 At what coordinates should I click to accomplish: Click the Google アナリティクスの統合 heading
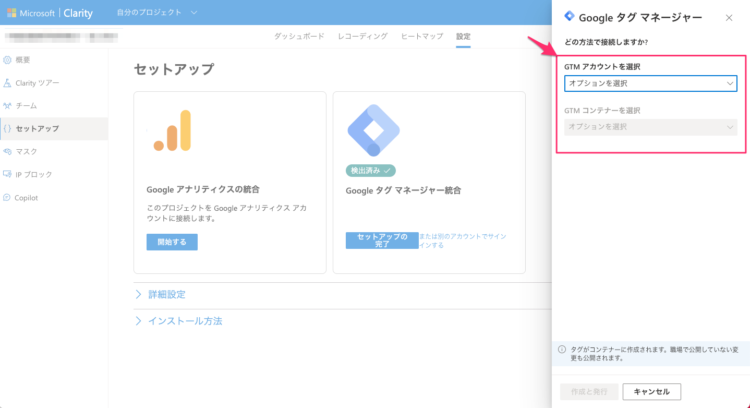(203, 189)
